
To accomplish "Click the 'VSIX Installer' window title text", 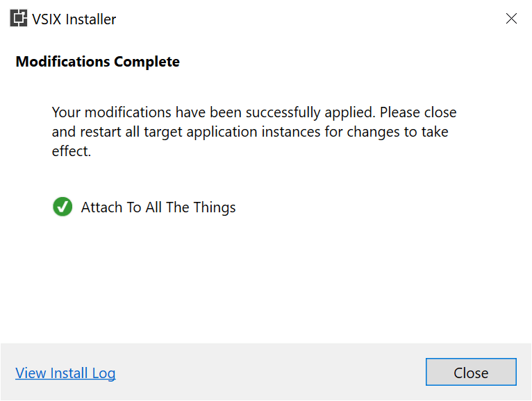I will point(74,19).
